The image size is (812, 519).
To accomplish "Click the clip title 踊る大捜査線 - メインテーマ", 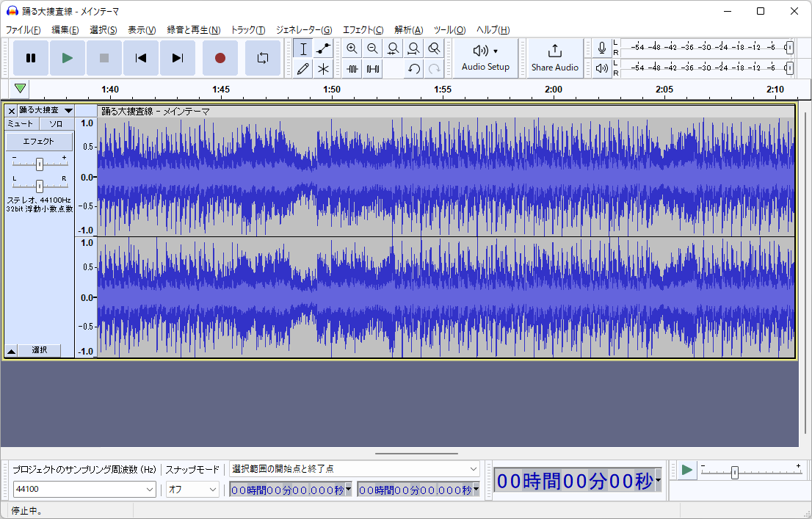I will click(x=156, y=112).
